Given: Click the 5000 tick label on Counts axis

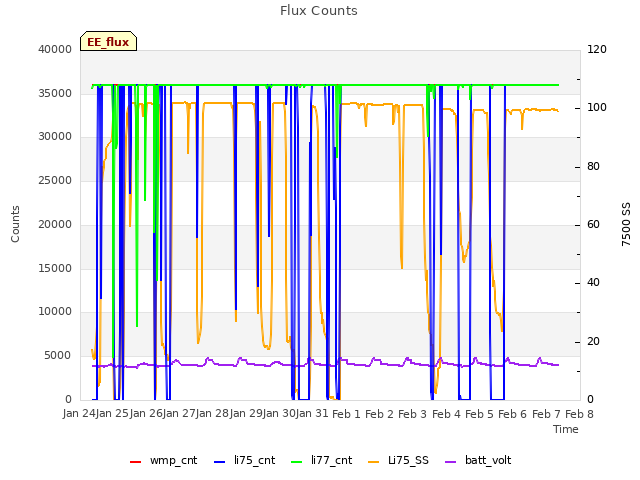Looking at the screenshot, I should coord(58,356).
